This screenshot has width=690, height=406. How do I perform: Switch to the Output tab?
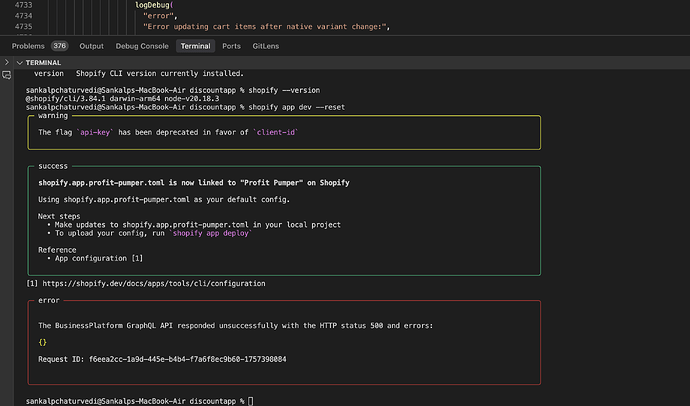click(91, 46)
